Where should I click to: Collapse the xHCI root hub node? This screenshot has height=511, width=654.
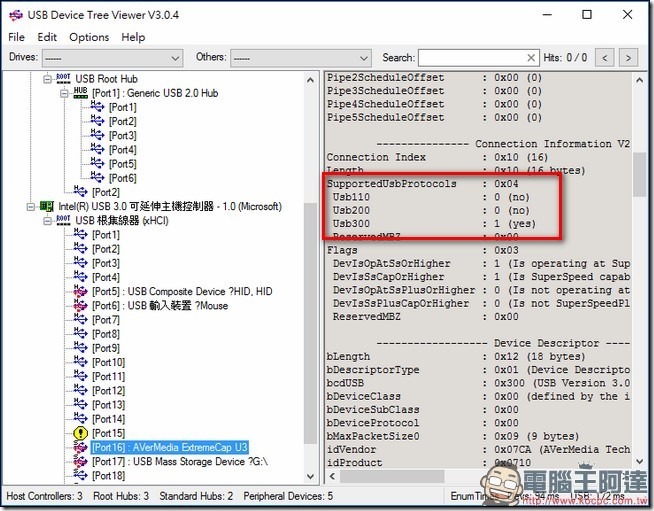click(48, 220)
